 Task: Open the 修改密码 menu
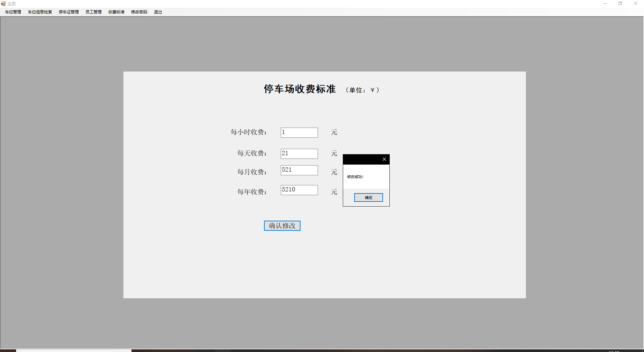coord(139,12)
